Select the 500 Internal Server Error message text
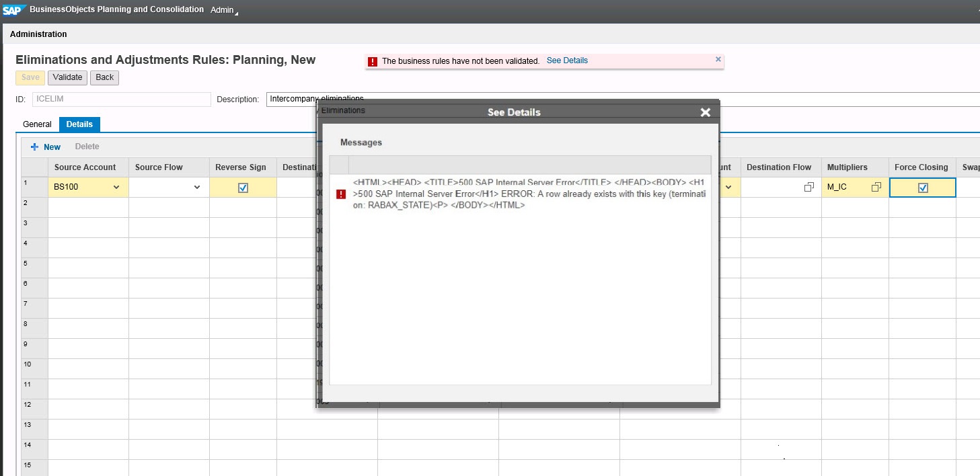This screenshot has height=476, width=980. click(x=530, y=194)
